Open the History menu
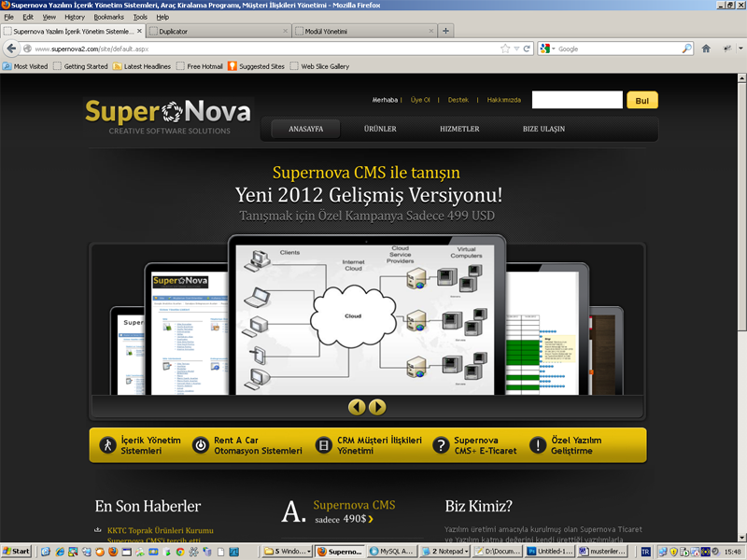The image size is (747, 560). (75, 17)
